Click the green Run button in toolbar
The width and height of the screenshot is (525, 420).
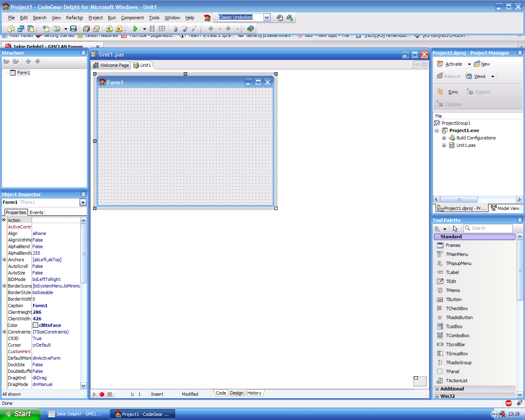click(135, 29)
